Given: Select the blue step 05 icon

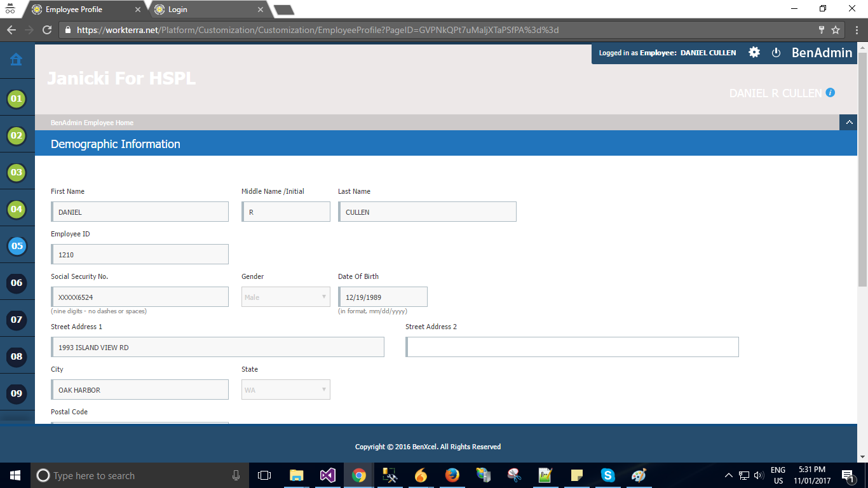Looking at the screenshot, I should [17, 246].
